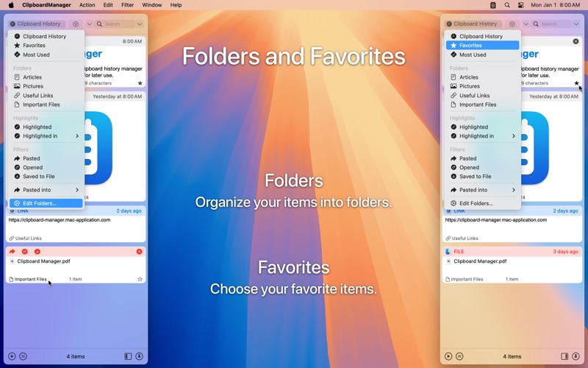Click the red save-to-file icon on PDF card
This screenshot has width=588, height=368.
(37, 252)
